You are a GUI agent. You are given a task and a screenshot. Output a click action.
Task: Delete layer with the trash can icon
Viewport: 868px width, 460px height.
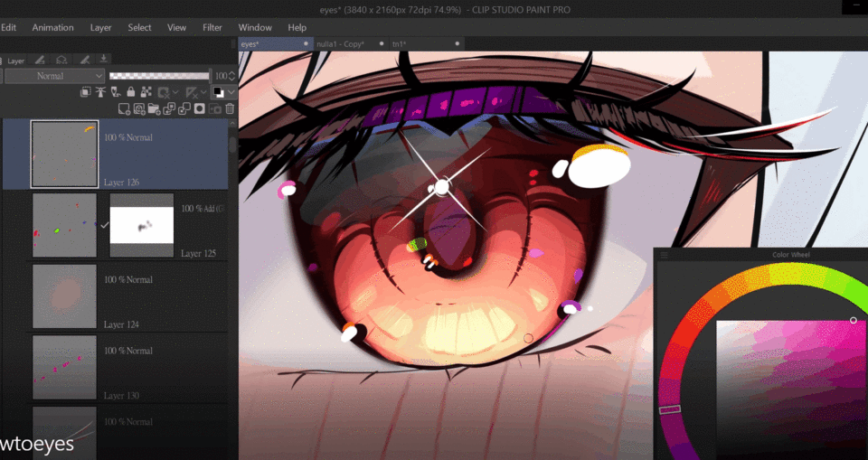tap(229, 108)
